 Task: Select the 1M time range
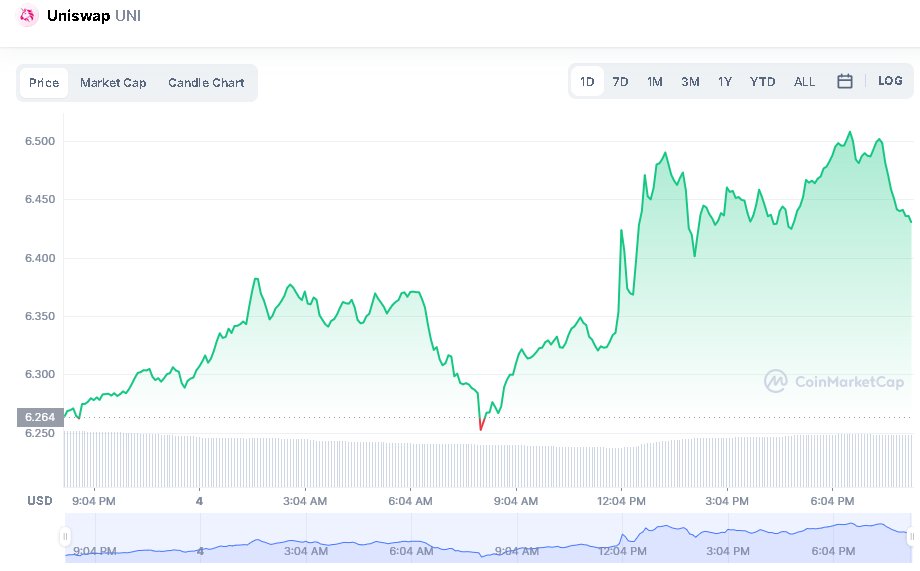click(655, 82)
